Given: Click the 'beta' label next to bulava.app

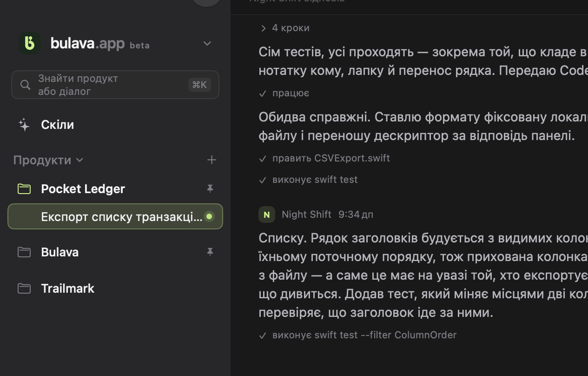Looking at the screenshot, I should [x=139, y=45].
